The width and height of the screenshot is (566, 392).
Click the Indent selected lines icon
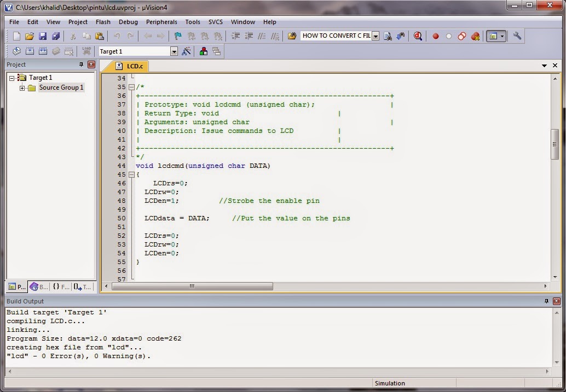click(235, 36)
